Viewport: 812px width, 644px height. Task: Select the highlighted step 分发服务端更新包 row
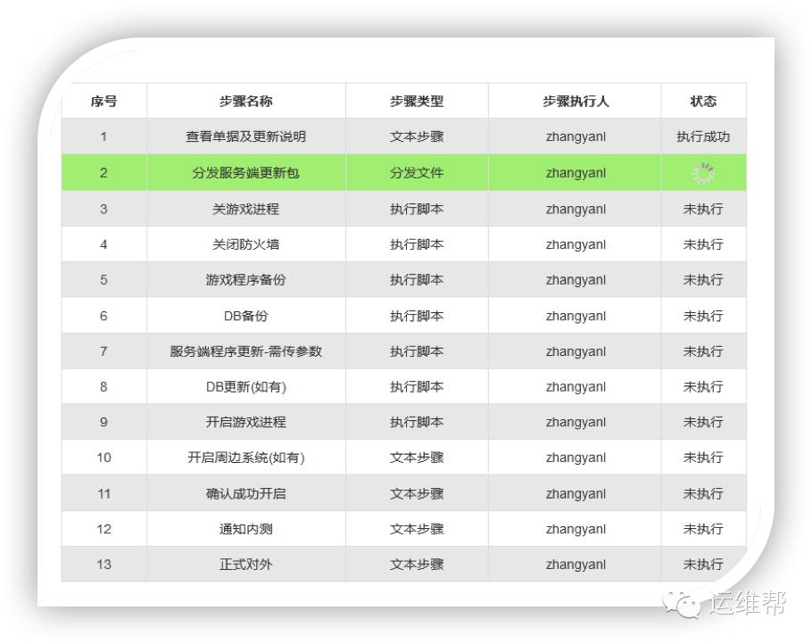click(x=244, y=172)
